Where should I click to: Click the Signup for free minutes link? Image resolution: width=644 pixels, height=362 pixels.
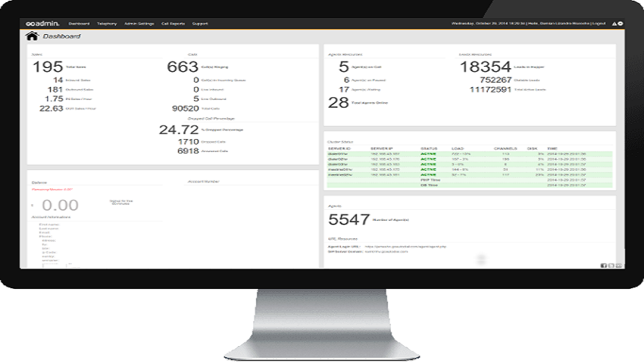click(121, 202)
